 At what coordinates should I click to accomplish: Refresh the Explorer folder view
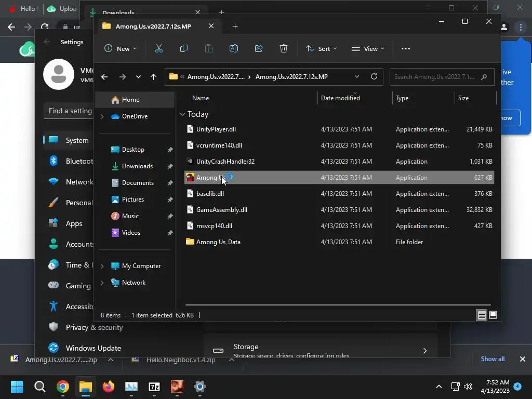click(x=374, y=76)
